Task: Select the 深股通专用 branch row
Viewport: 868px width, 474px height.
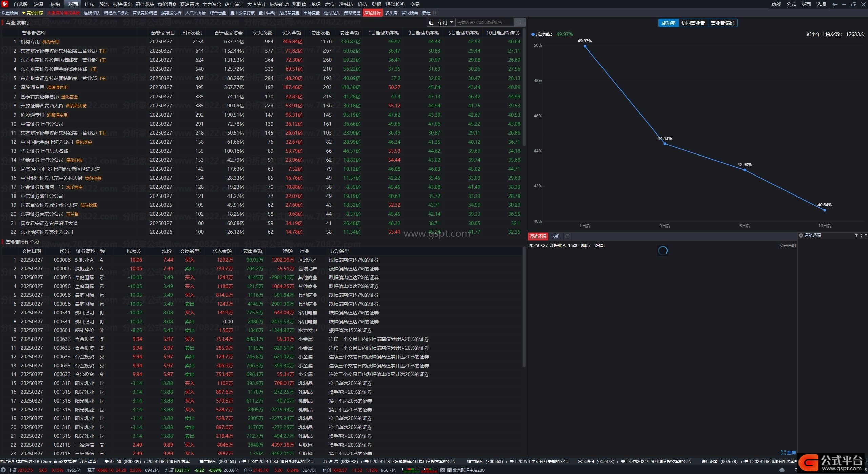Action: click(262, 87)
